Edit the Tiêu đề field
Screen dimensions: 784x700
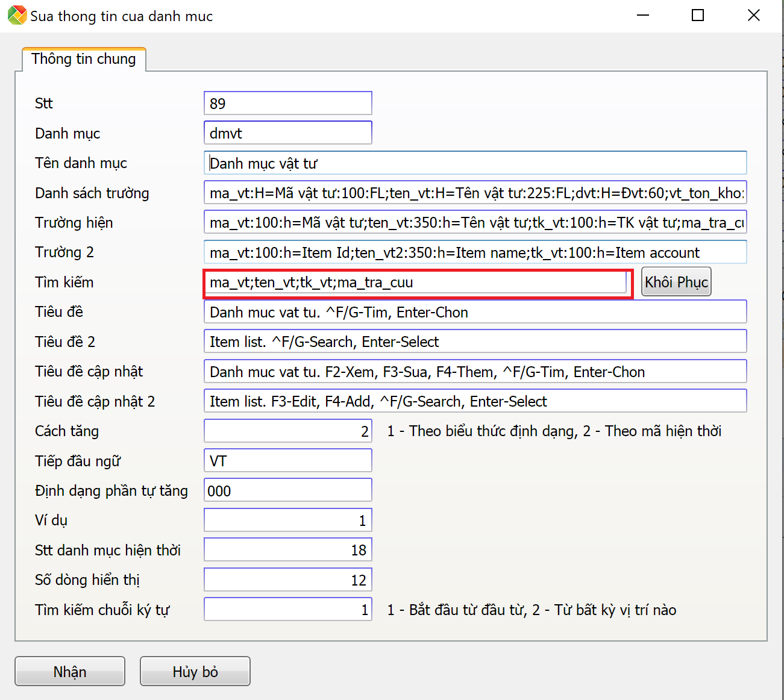(x=475, y=312)
